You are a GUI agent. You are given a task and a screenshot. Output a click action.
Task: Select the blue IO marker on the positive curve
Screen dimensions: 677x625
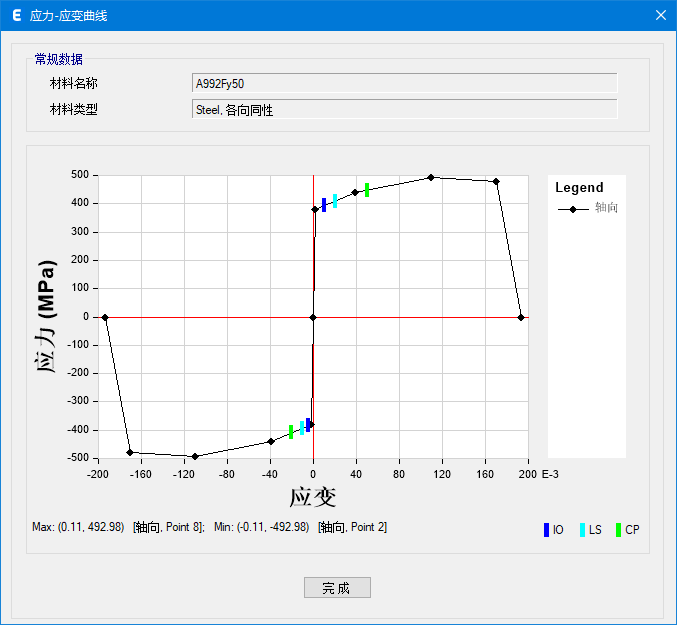324,205
